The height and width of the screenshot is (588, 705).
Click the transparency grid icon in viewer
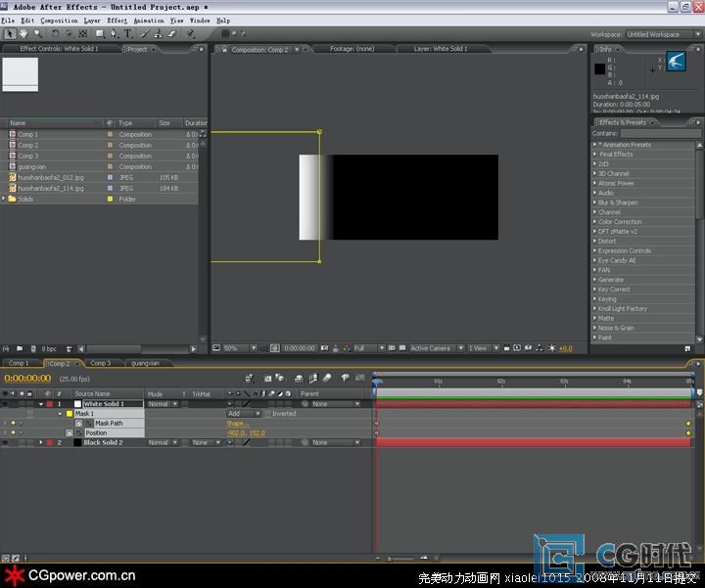402,348
